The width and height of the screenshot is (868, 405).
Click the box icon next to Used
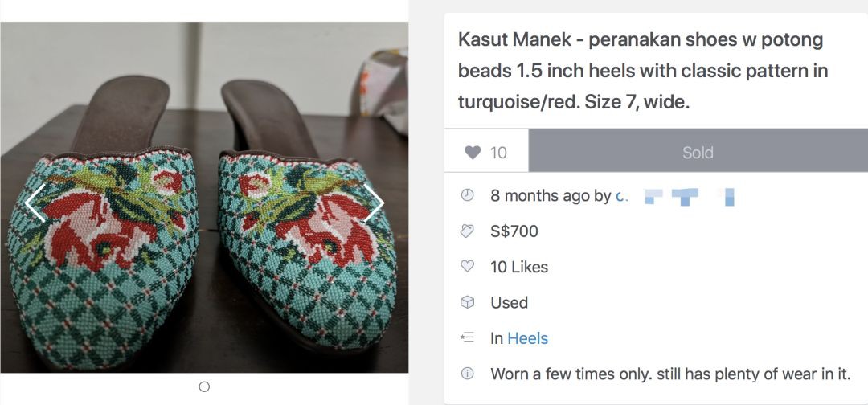coord(467,302)
